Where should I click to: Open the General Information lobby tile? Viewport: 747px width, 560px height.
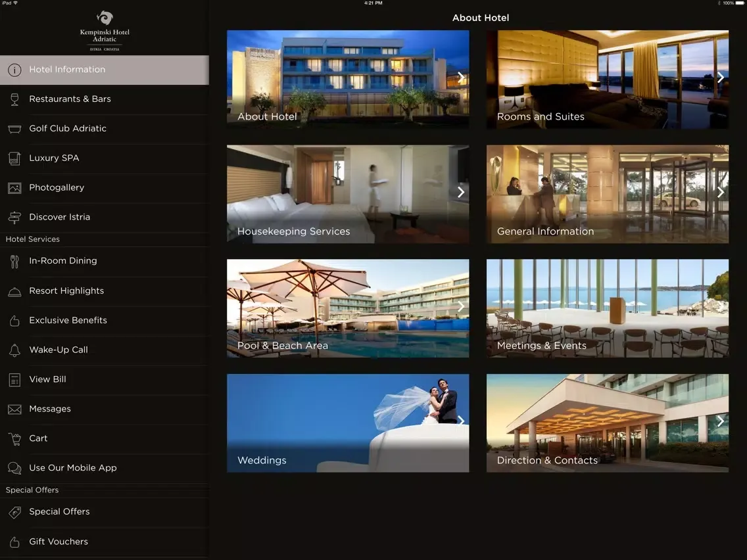(608, 195)
